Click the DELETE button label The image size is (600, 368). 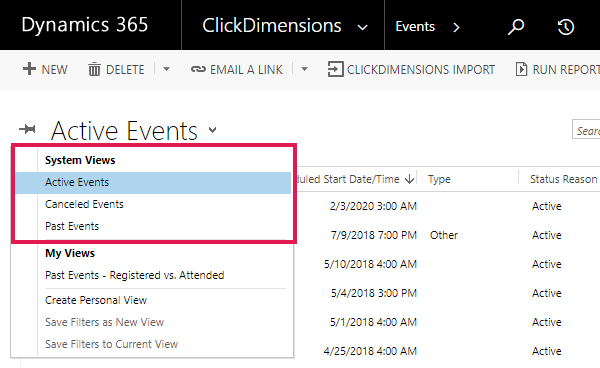pos(125,70)
